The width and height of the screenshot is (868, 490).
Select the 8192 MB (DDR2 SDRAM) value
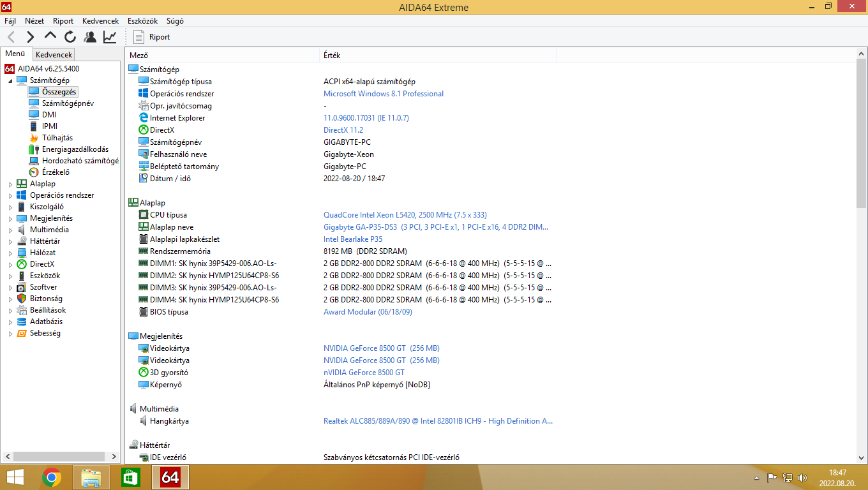click(x=365, y=251)
